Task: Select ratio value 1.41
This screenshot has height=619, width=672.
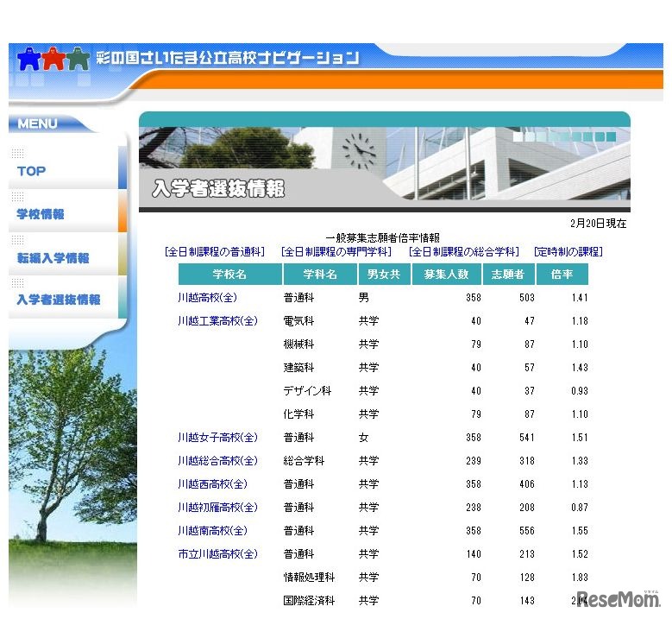Action: (x=580, y=298)
